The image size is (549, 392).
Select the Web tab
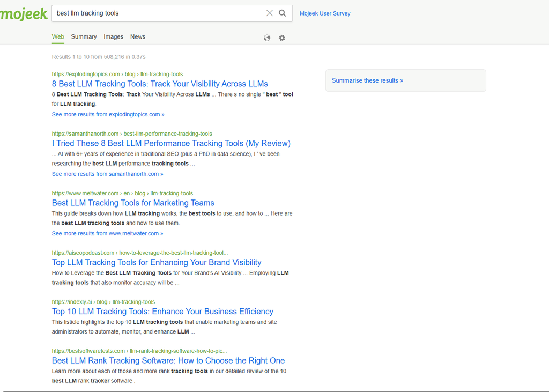click(58, 37)
